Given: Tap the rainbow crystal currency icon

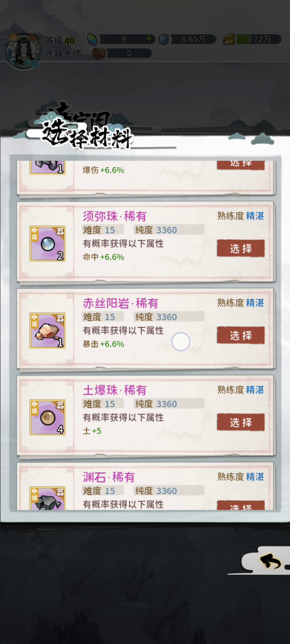Looking at the screenshot, I should pos(93,39).
